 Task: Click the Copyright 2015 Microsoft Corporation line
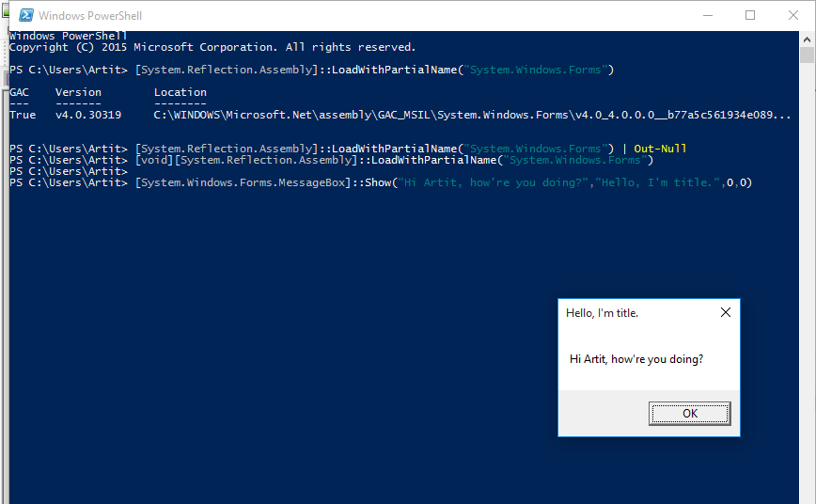(x=212, y=47)
